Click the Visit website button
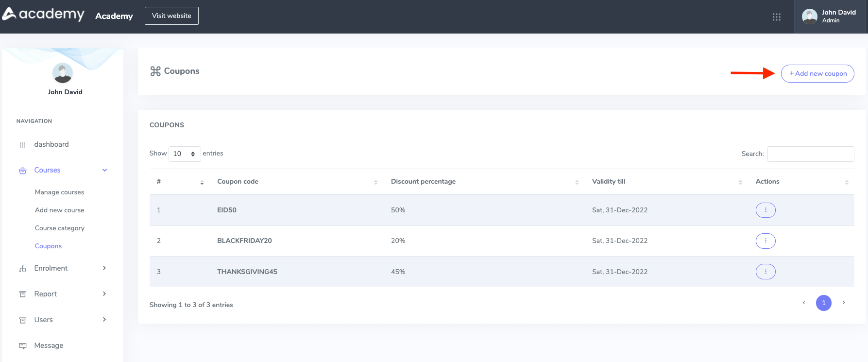Viewport: 868px width, 362px height. (171, 16)
